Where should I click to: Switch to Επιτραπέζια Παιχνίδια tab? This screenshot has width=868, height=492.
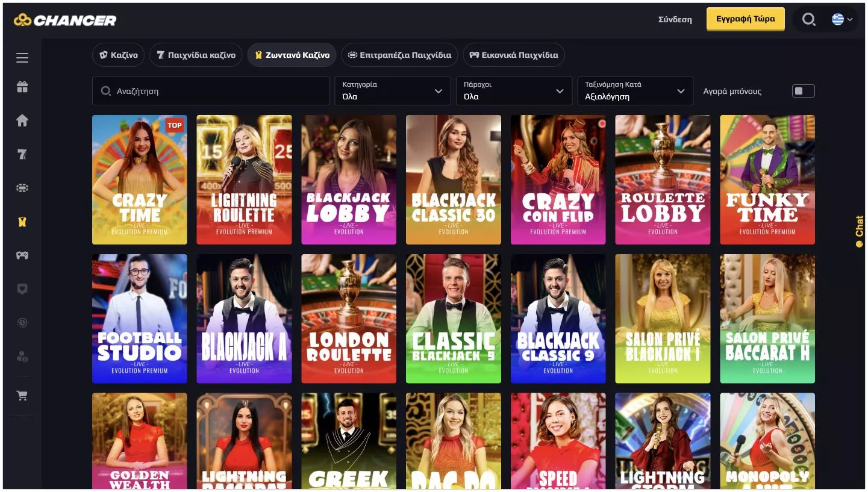[399, 55]
